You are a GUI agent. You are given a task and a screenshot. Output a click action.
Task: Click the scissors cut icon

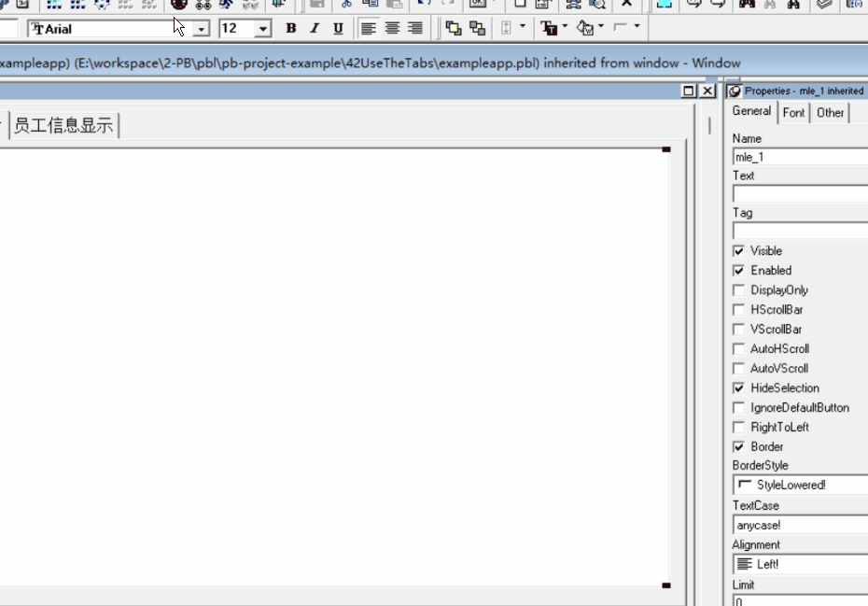click(x=346, y=5)
